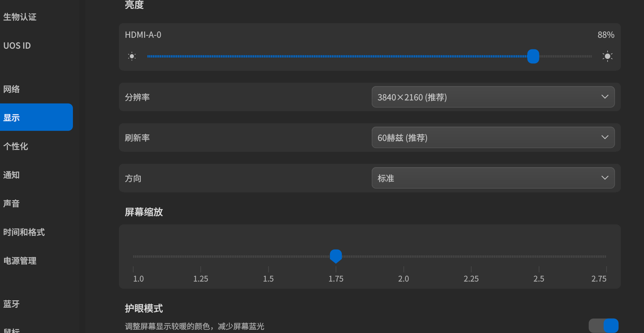644x333 pixels.
Task: Click the HDMI-A-0 label
Action: [143, 35]
